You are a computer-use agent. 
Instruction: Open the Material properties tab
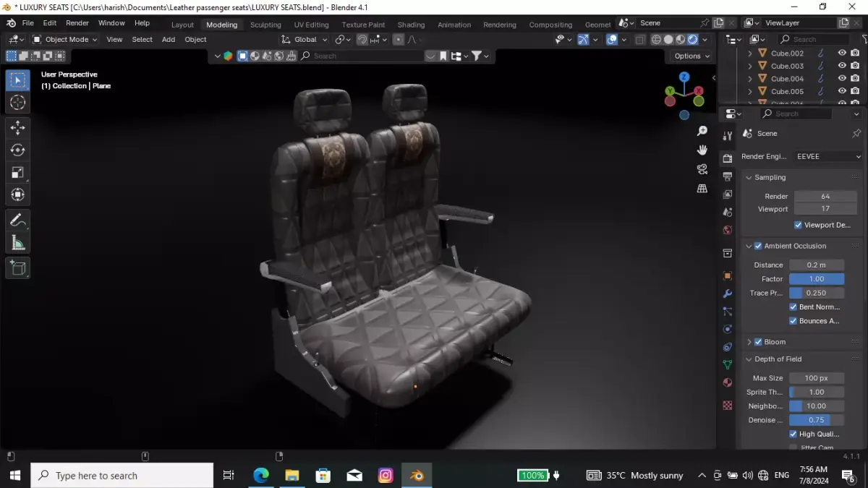pyautogui.click(x=728, y=382)
